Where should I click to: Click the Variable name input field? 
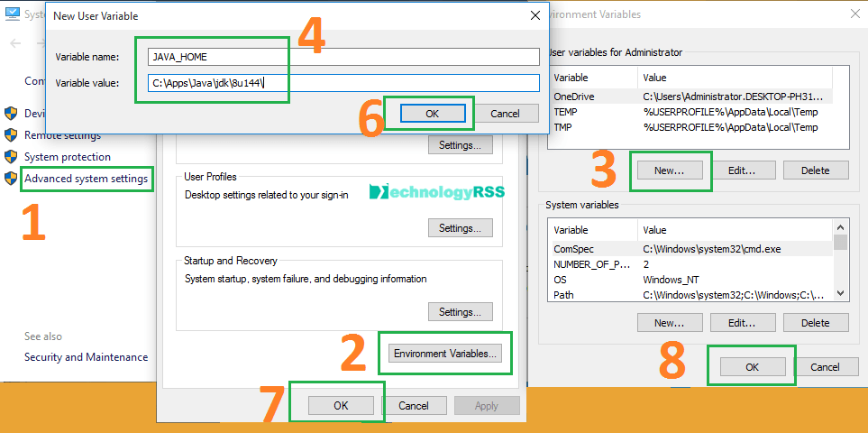[x=343, y=56]
